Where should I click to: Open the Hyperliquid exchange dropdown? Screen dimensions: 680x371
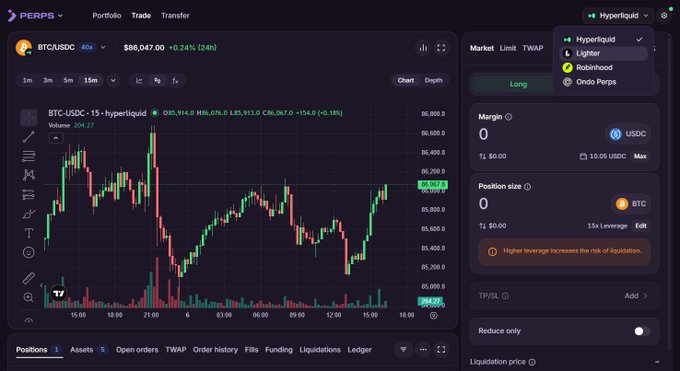[618, 16]
